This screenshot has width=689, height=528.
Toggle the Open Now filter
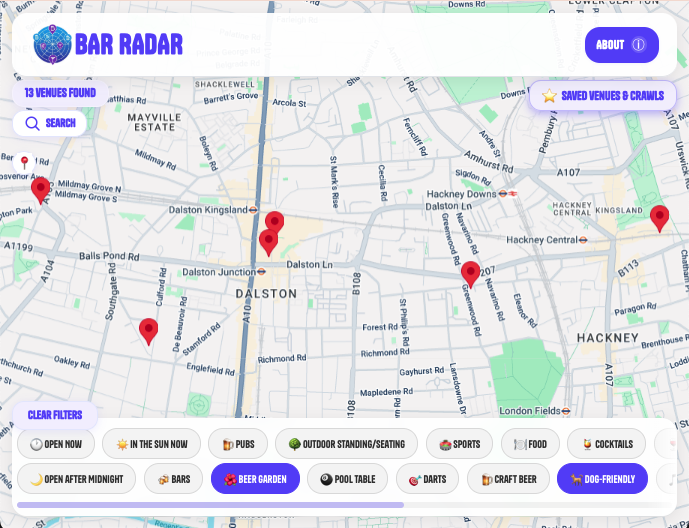[x=56, y=444]
